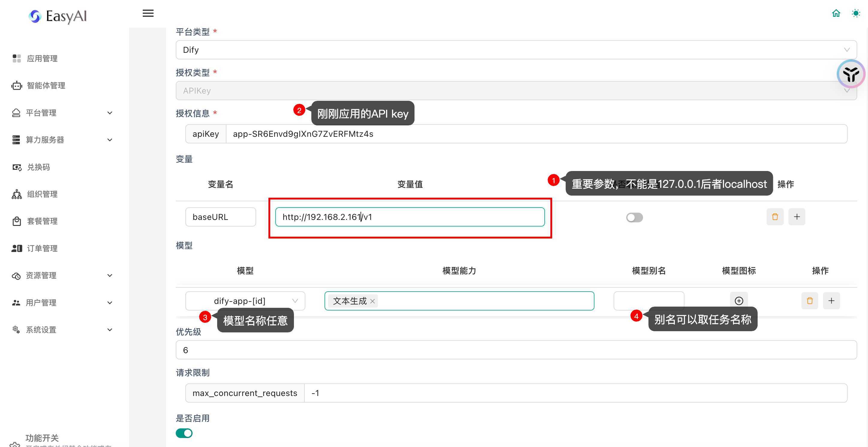The height and width of the screenshot is (447, 868).
Task: Toggle the 是否启用 switch
Action: [x=184, y=433]
